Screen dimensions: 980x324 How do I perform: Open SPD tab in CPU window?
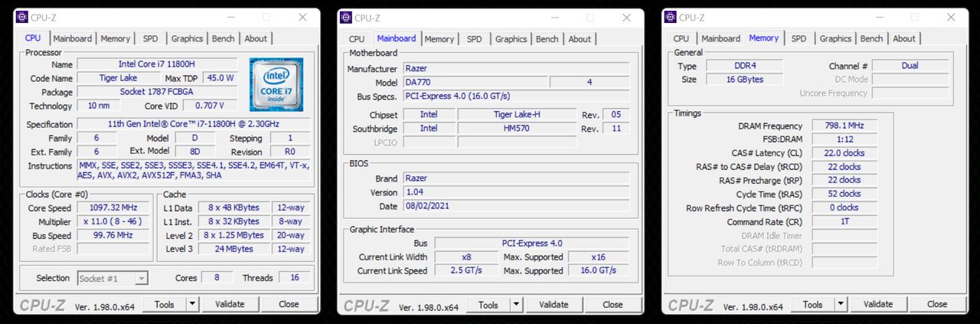(x=151, y=38)
